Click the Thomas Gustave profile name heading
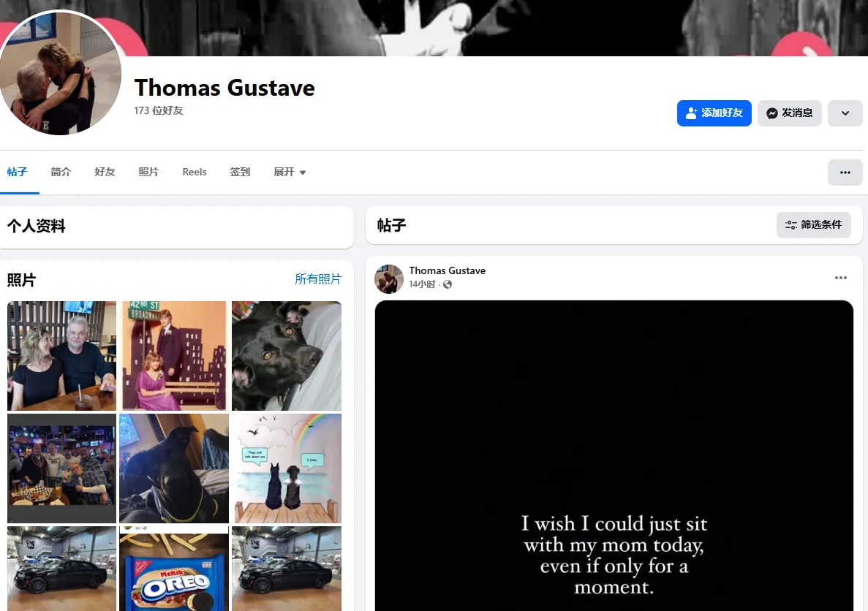Viewport: 868px width, 611px height. 224,88
